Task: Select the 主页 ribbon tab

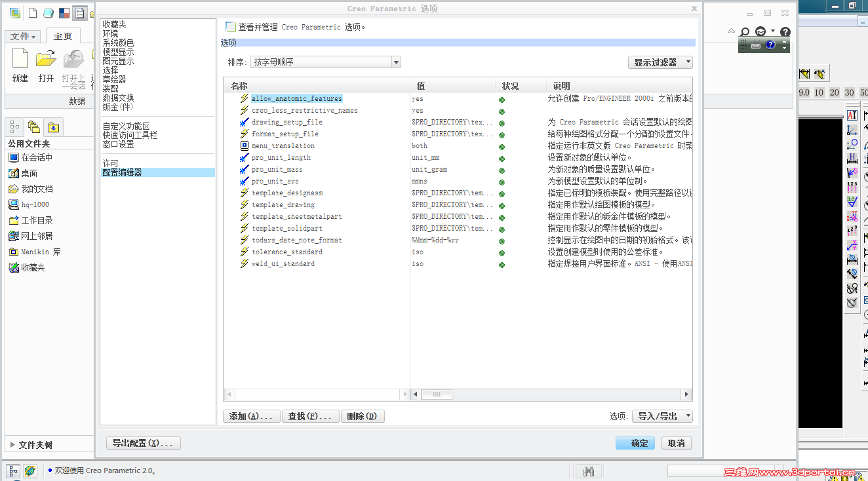Action: (x=63, y=37)
